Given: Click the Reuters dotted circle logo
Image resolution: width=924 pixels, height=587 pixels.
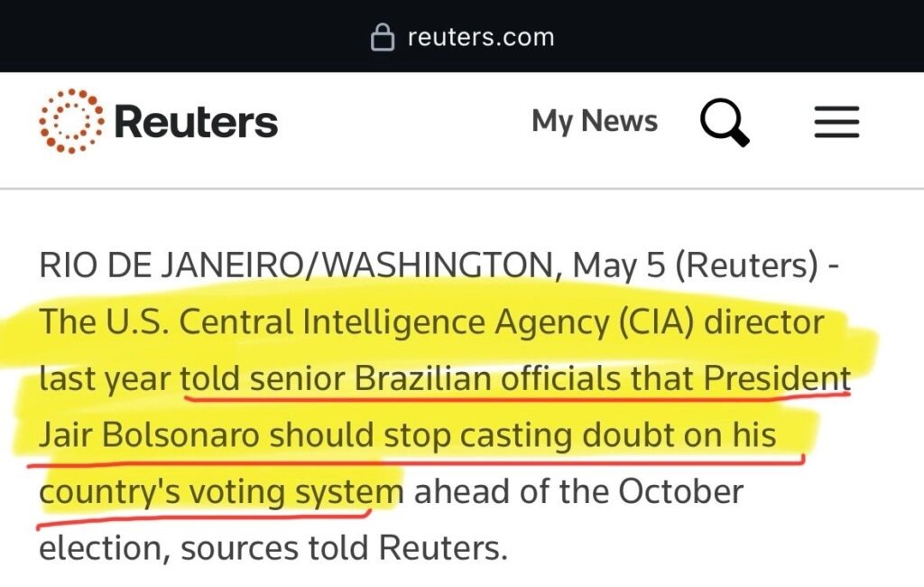Looking at the screenshot, I should tap(70, 122).
